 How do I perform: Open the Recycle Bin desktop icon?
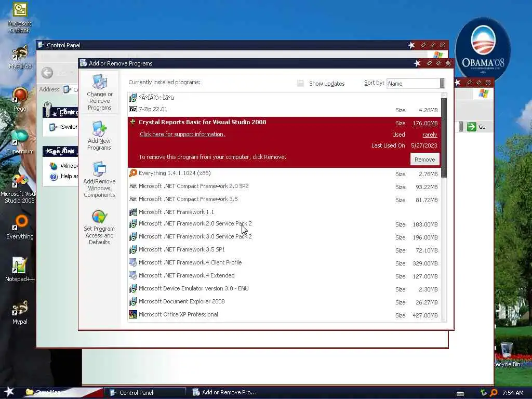[x=506, y=350]
